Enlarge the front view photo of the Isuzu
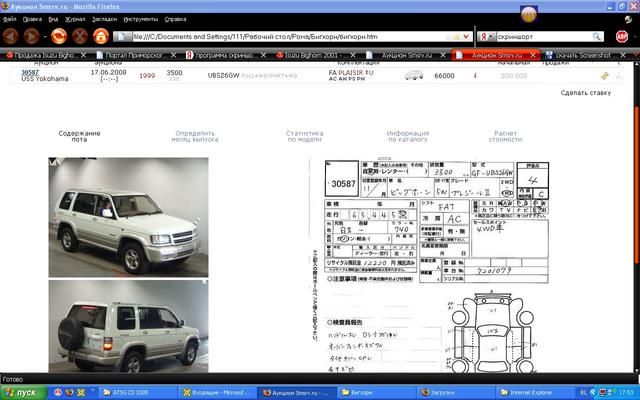Image resolution: width=640 pixels, height=400 pixels. (x=128, y=217)
